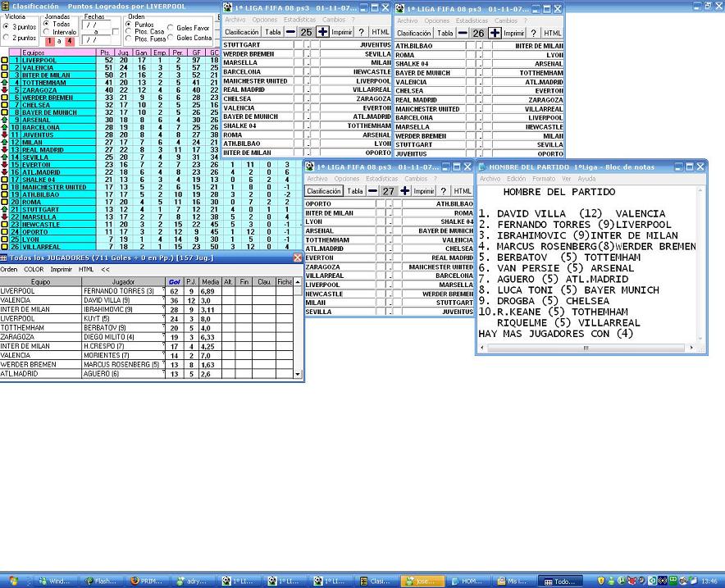Open the Firefox PRIM taskbar item

[x=146, y=581]
